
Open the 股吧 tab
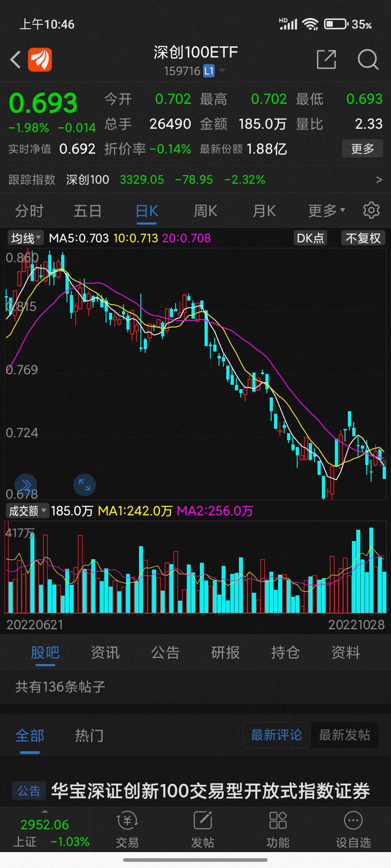tap(45, 652)
